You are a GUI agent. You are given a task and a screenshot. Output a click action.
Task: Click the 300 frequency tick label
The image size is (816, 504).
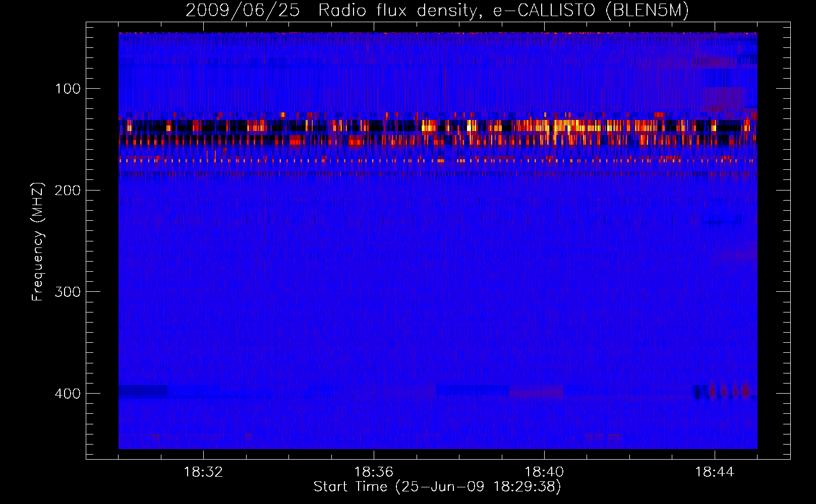coord(68,292)
